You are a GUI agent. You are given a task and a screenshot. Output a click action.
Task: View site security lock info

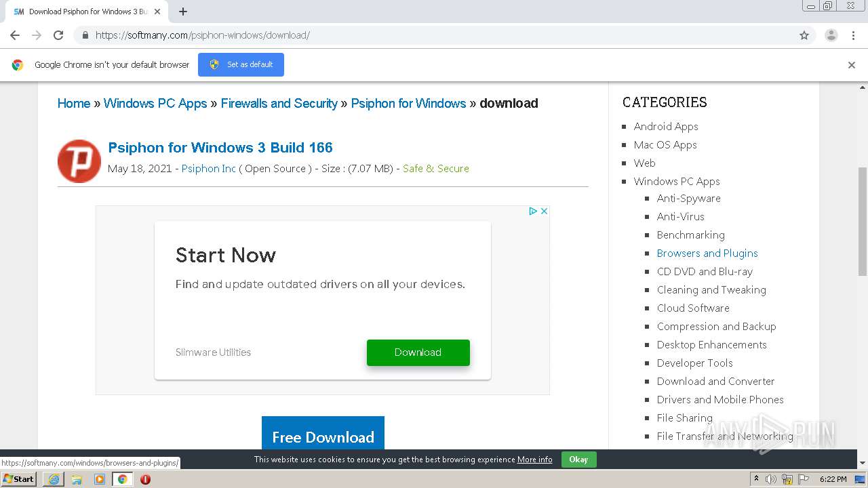pos(85,35)
